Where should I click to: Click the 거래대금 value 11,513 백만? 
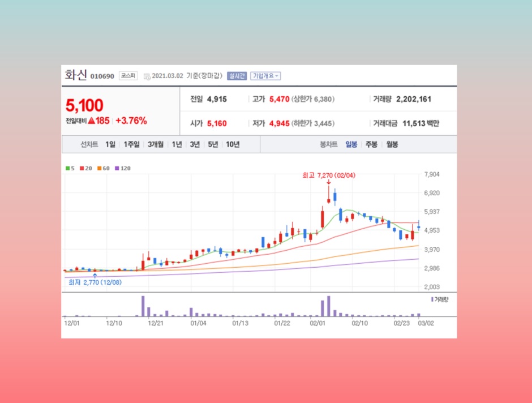[421, 123]
